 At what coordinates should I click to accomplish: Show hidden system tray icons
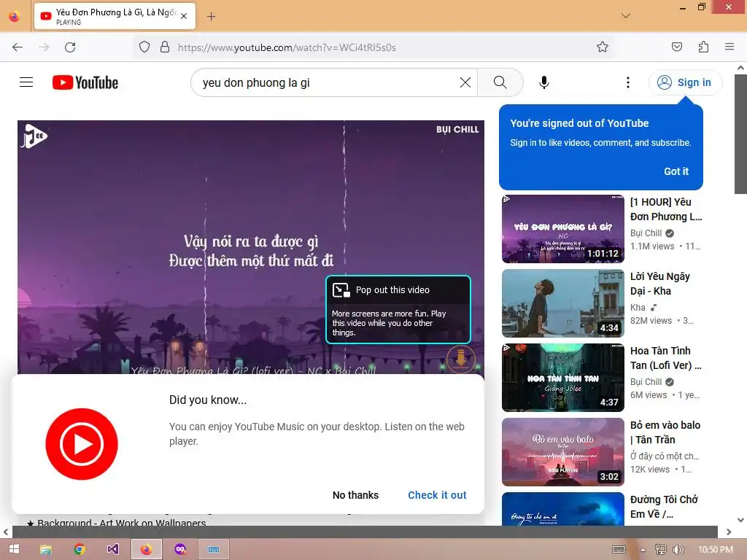643,550
